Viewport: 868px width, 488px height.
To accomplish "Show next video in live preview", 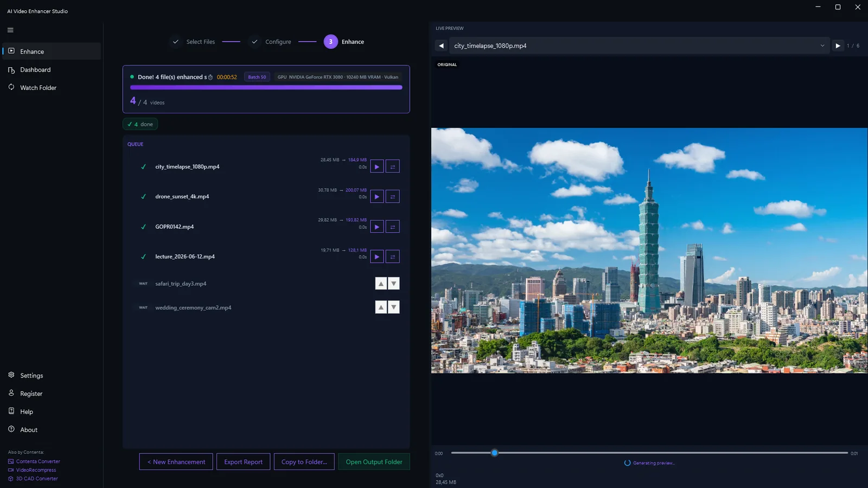I will click(838, 46).
